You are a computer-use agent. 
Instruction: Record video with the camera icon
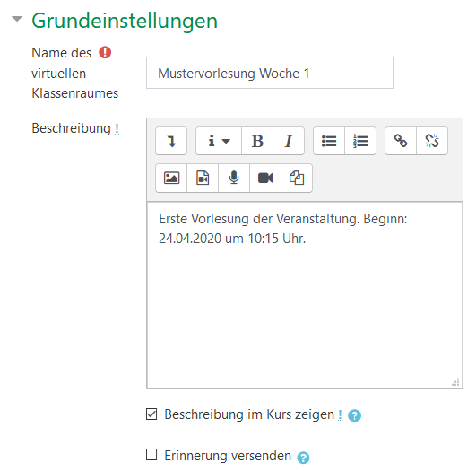click(x=265, y=178)
